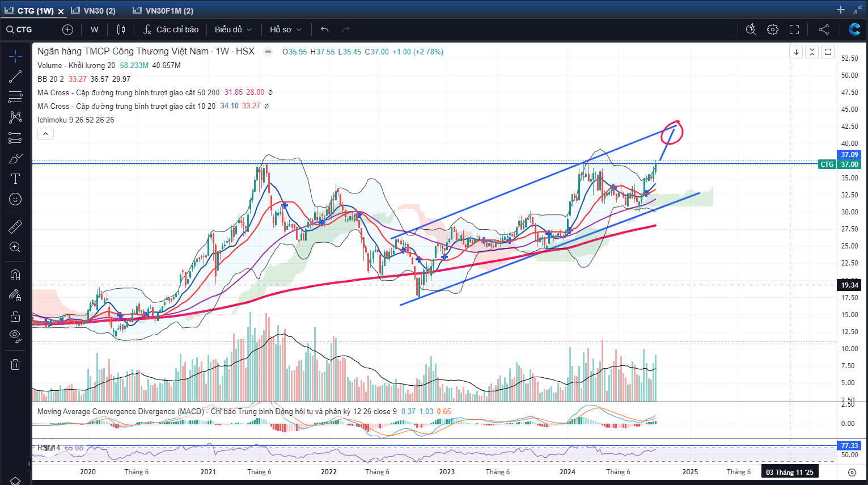Select the crosshair cursor tool
The height and width of the screenshot is (485, 868).
[15, 56]
